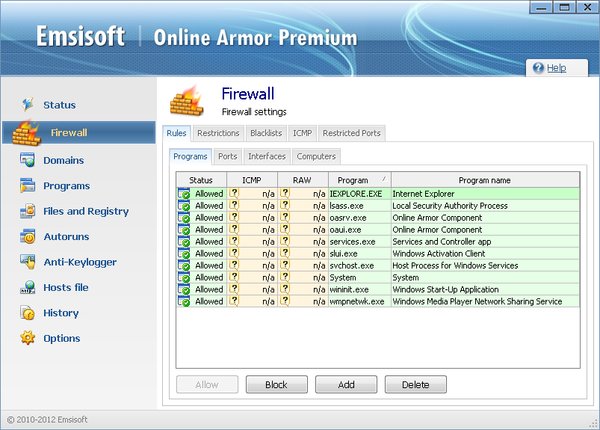This screenshot has height=430, width=600.
Task: Open the Status section label
Action: 59,105
